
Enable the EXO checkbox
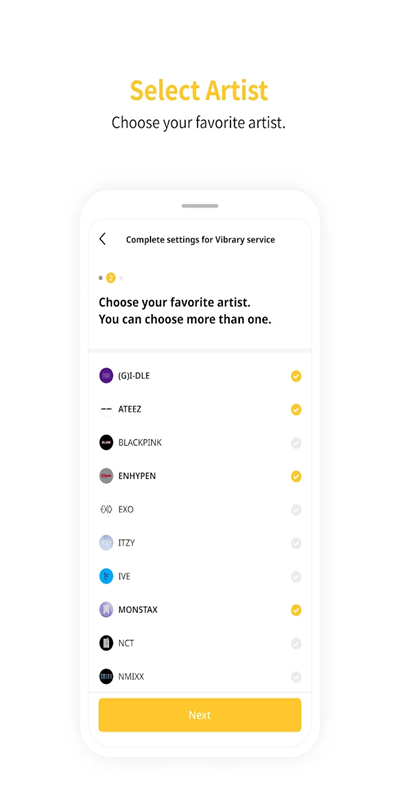[296, 510]
